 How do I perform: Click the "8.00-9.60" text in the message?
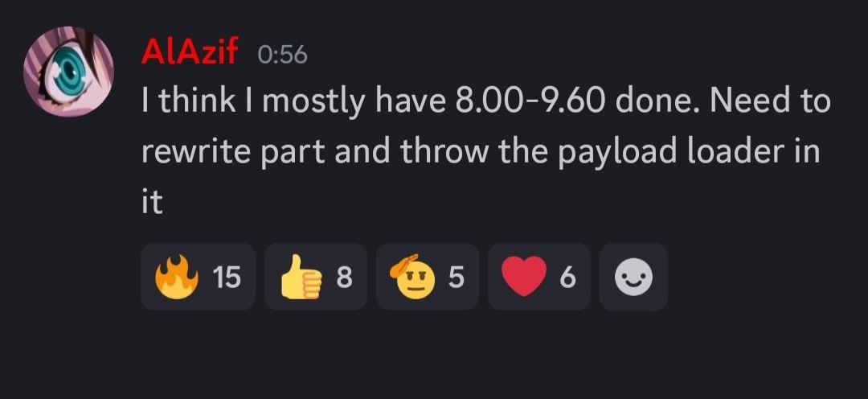529,101
